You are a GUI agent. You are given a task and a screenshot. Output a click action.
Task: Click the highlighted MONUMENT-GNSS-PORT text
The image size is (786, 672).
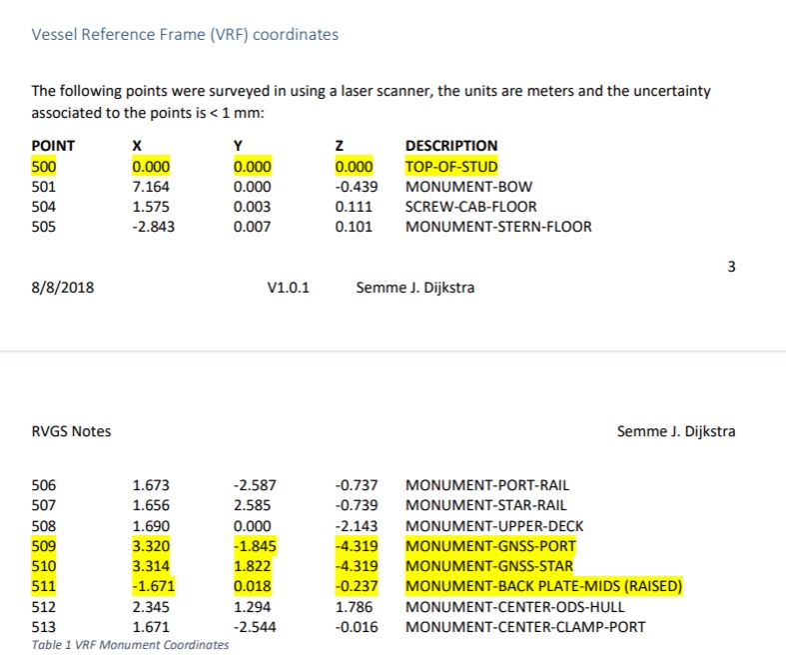[x=490, y=546]
